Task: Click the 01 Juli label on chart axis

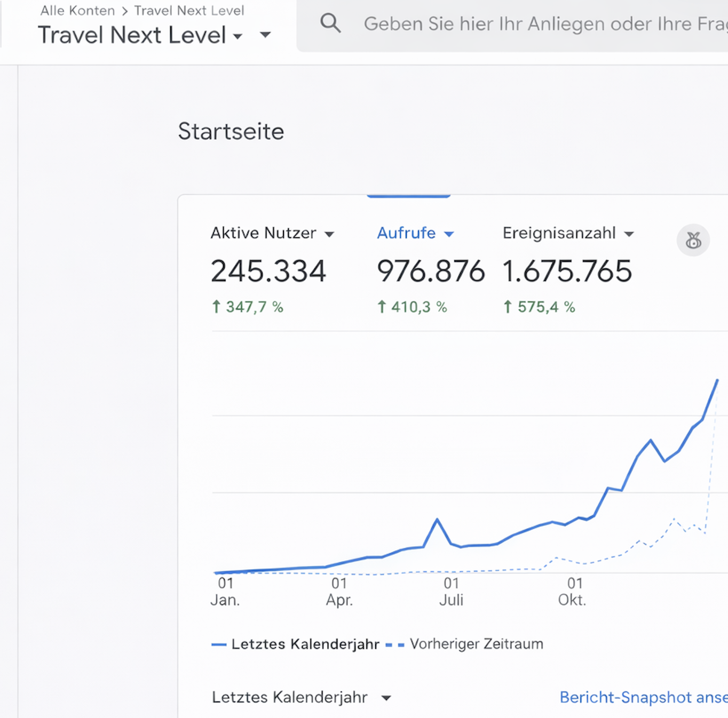Action: click(451, 592)
